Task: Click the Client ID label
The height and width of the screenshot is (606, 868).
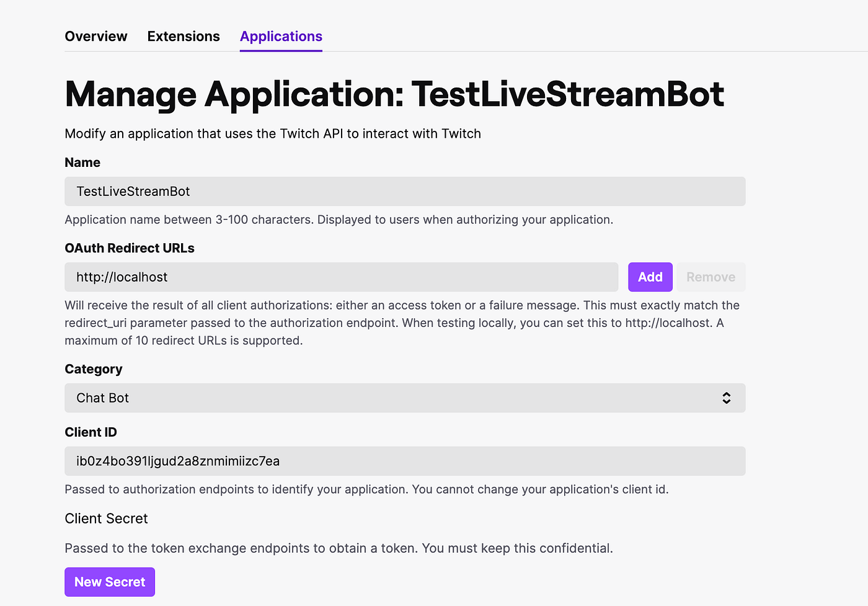Action: click(x=91, y=432)
